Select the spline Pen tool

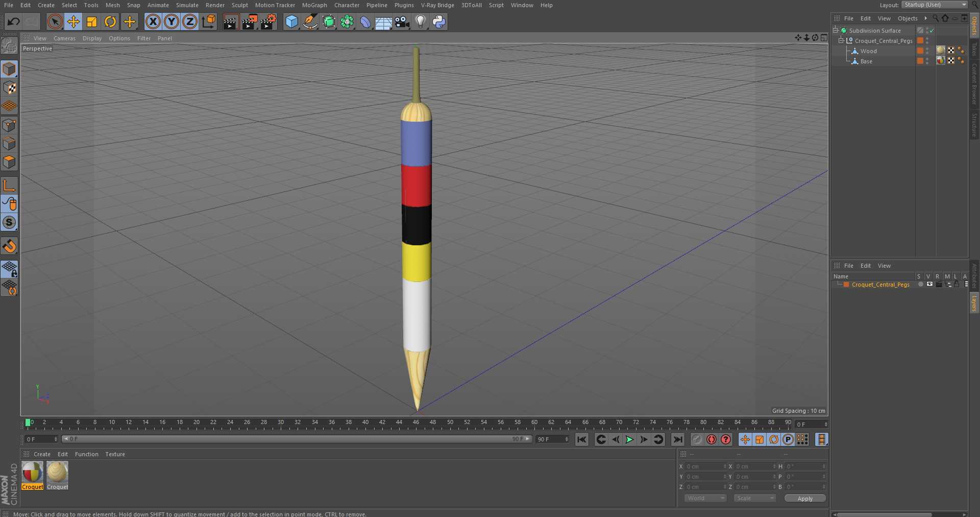(x=310, y=21)
